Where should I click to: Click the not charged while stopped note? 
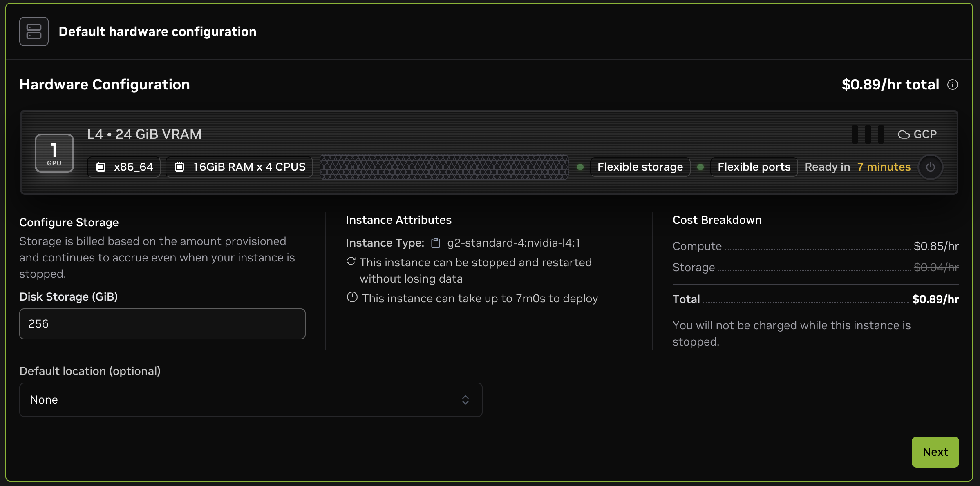click(x=792, y=334)
